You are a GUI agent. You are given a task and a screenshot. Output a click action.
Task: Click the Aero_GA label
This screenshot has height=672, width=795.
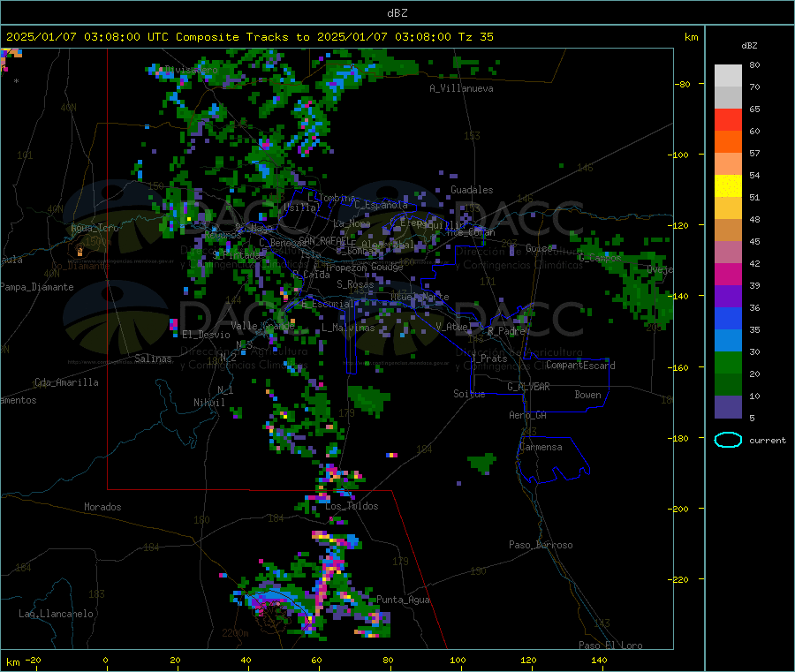pos(527,415)
